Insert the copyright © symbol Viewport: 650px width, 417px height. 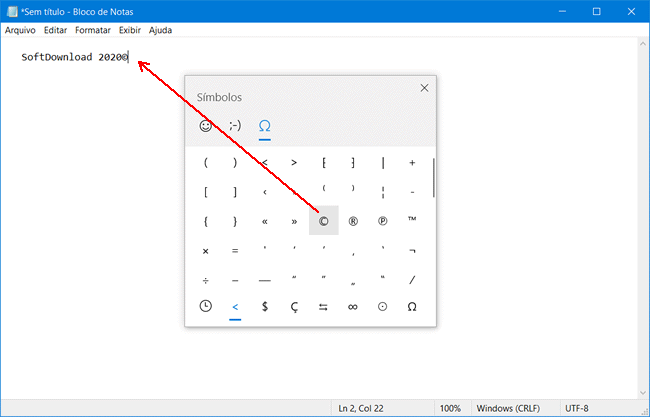click(x=323, y=221)
